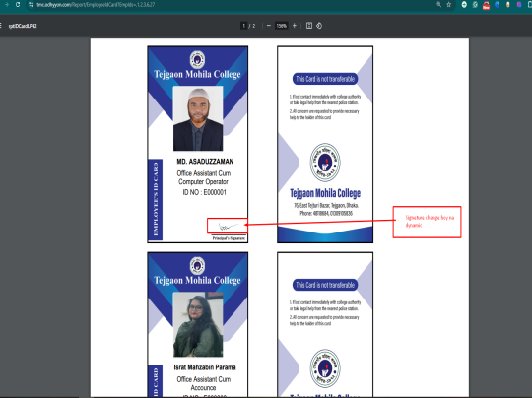532x398 pixels.
Task: Click the PDF file name title
Action: point(23,26)
